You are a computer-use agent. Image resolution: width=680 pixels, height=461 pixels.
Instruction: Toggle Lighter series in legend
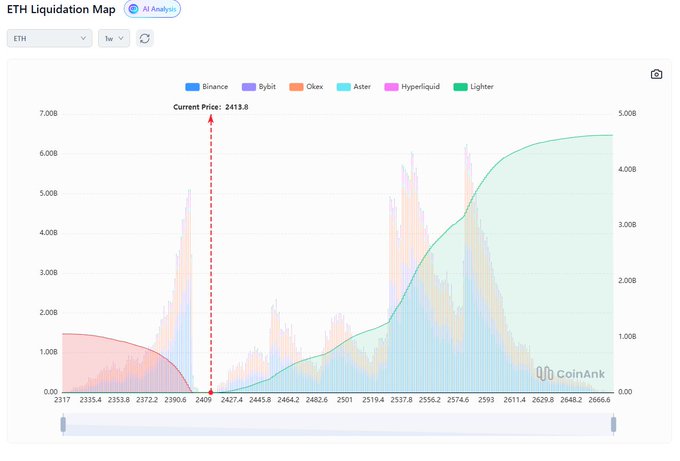coord(474,87)
